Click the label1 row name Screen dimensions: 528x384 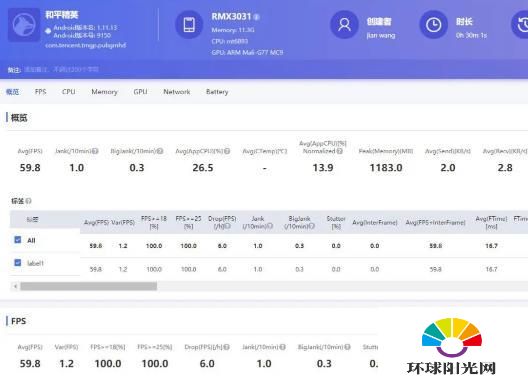click(x=35, y=263)
